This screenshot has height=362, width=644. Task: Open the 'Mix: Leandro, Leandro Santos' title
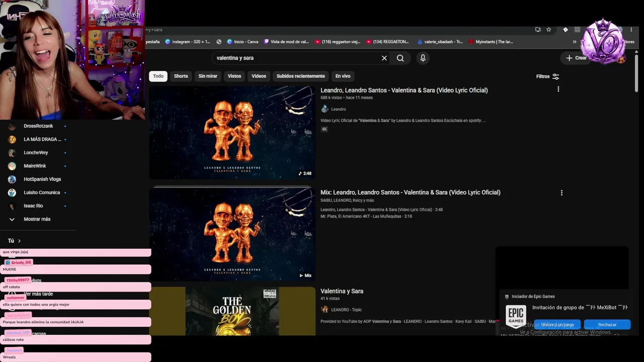411,193
